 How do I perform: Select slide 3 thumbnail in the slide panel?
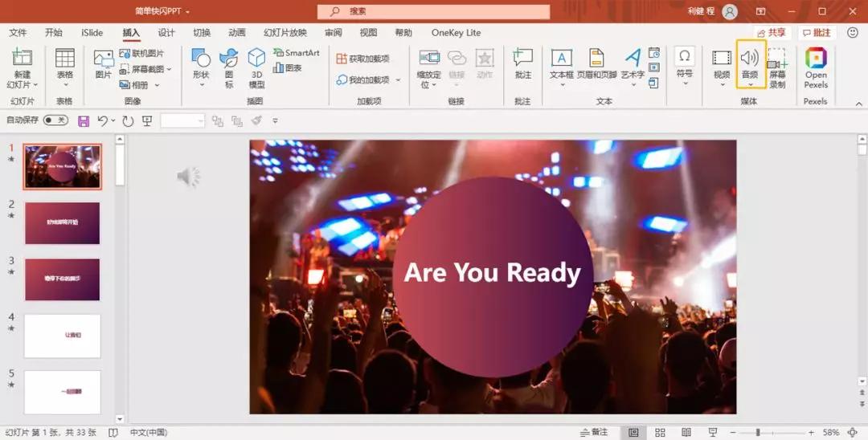[x=63, y=279]
